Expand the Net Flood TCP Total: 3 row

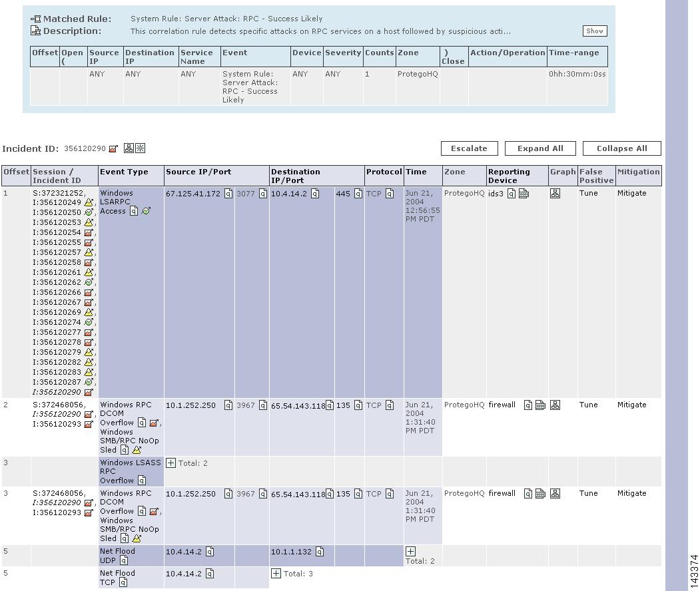pyautogui.click(x=276, y=574)
